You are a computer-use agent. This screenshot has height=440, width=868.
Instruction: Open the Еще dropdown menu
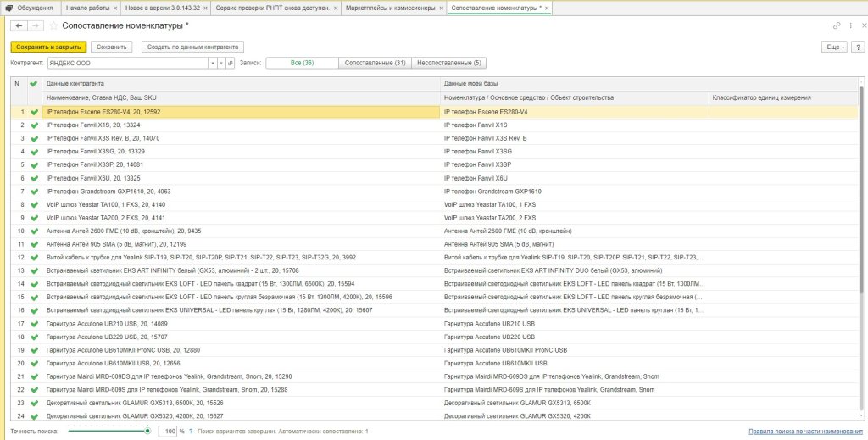(833, 47)
